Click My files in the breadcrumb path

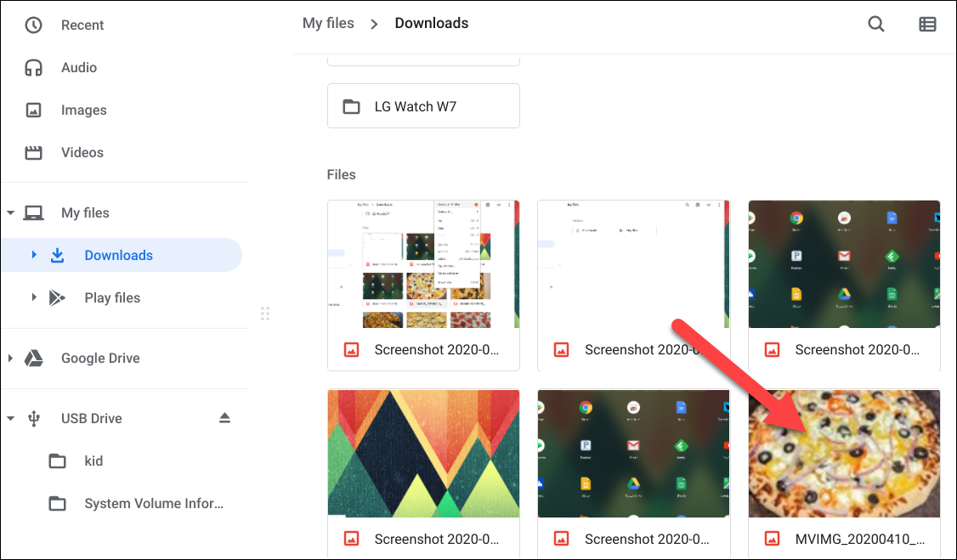tap(329, 23)
